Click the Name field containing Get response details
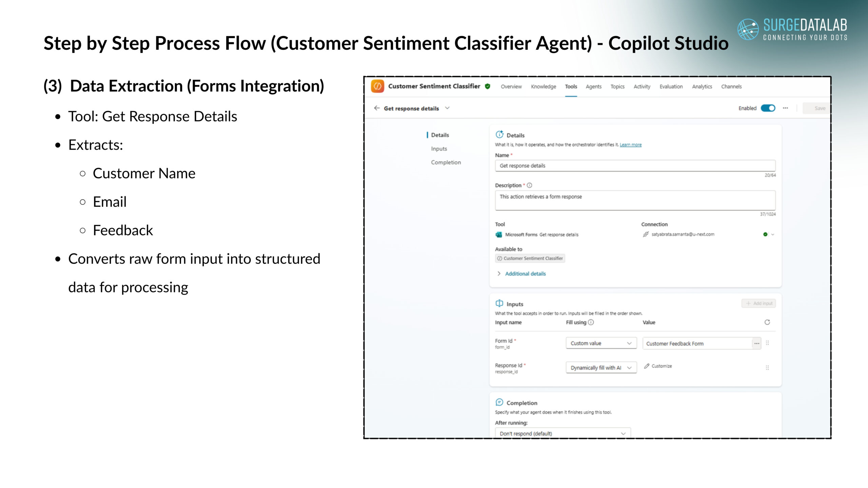This screenshot has width=868, height=488. (x=635, y=166)
